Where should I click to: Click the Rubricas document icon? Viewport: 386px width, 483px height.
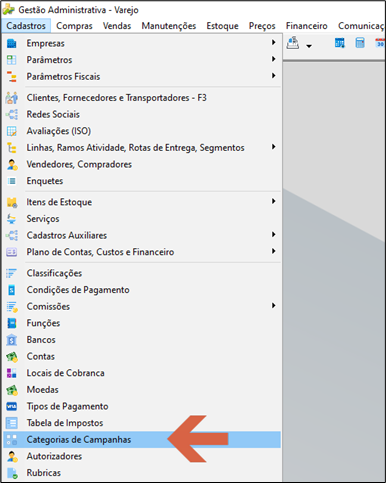[x=12, y=473]
